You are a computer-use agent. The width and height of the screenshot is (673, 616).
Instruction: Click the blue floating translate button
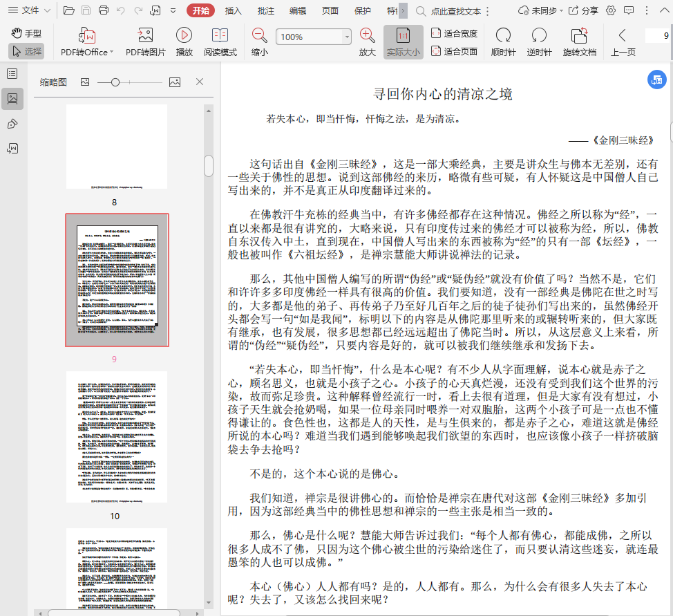656,80
